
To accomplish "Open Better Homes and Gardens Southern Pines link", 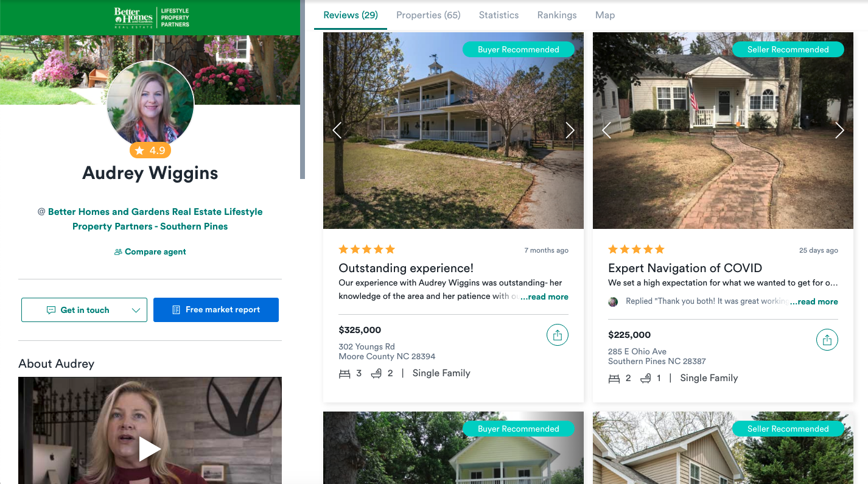I will tap(155, 219).
